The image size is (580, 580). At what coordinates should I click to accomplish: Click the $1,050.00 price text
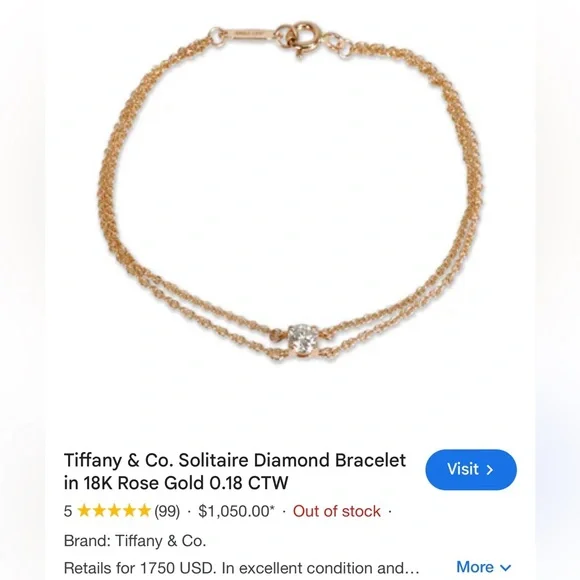237,511
